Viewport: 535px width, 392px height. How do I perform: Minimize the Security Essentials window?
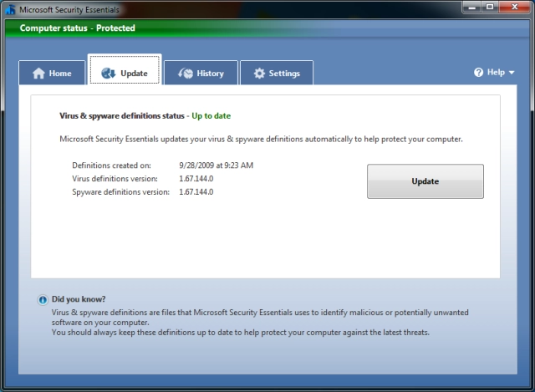click(x=472, y=8)
